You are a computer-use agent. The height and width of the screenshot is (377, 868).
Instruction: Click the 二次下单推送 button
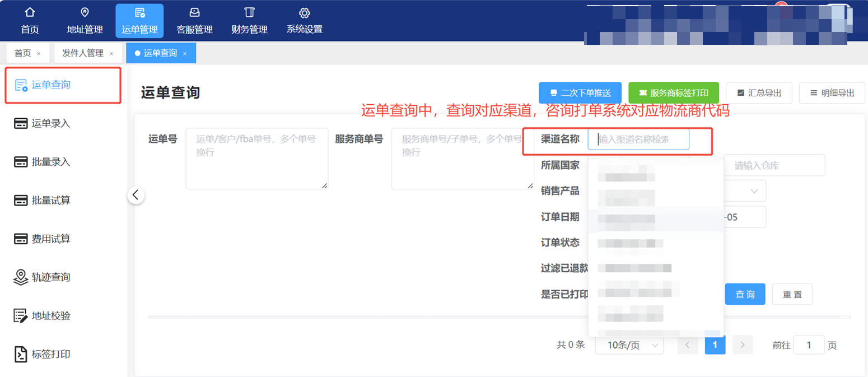[x=580, y=93]
